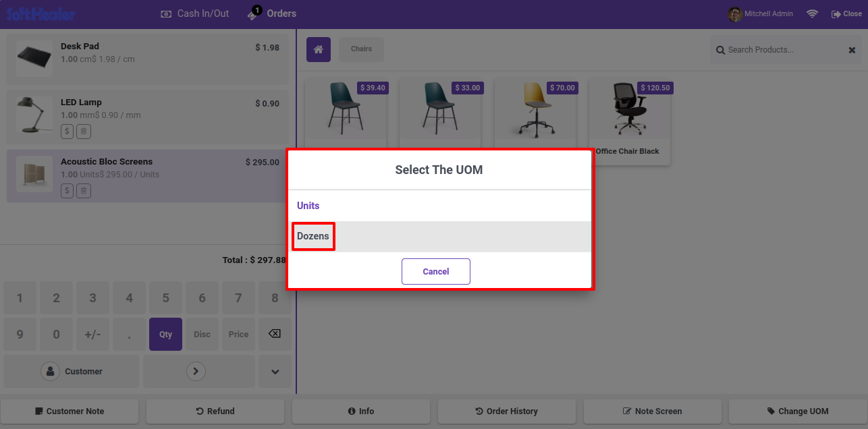Viewport: 868px width, 429px height.
Task: Open the Mitchell Admin user menu
Action: point(761,13)
